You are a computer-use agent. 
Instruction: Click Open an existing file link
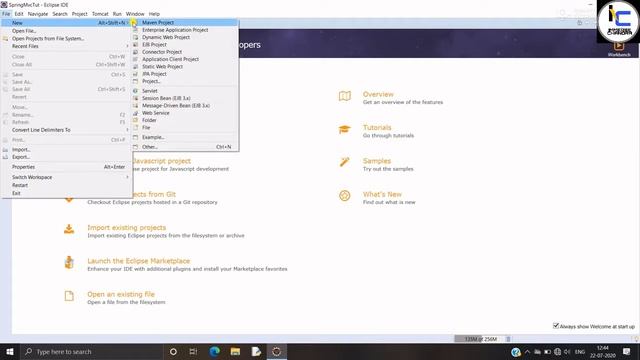tap(121, 294)
